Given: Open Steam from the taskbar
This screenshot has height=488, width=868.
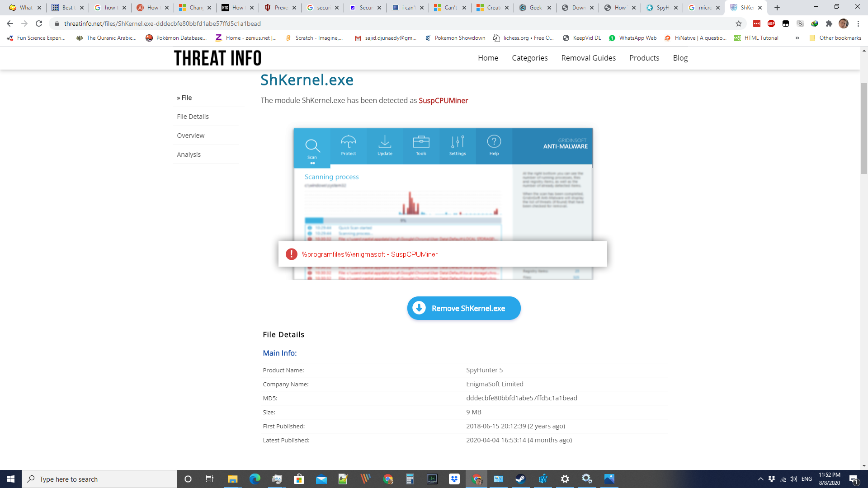Looking at the screenshot, I should 520,479.
